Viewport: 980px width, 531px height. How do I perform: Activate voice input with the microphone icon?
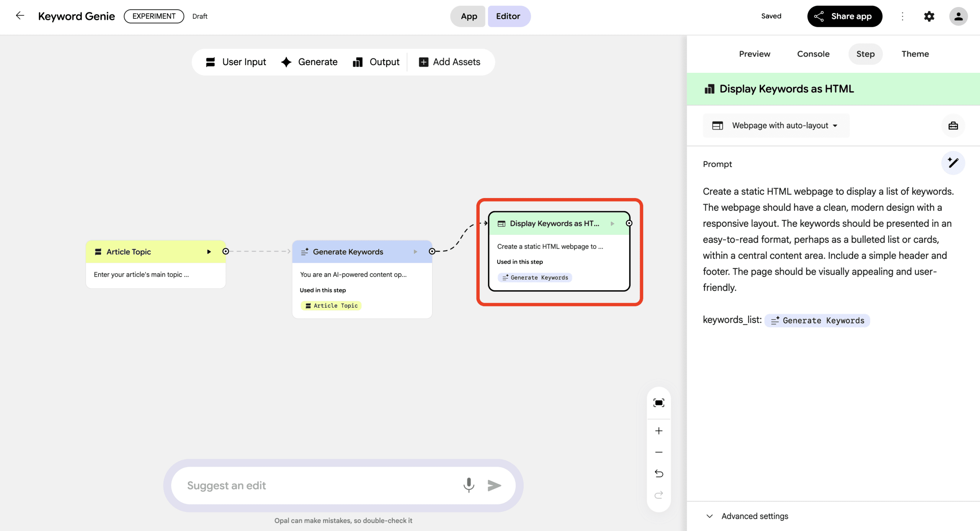[x=469, y=485]
